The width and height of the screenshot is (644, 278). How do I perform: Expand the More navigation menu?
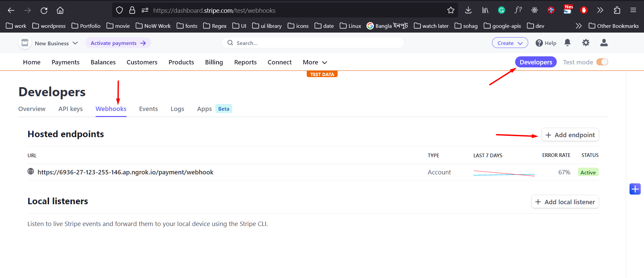315,62
